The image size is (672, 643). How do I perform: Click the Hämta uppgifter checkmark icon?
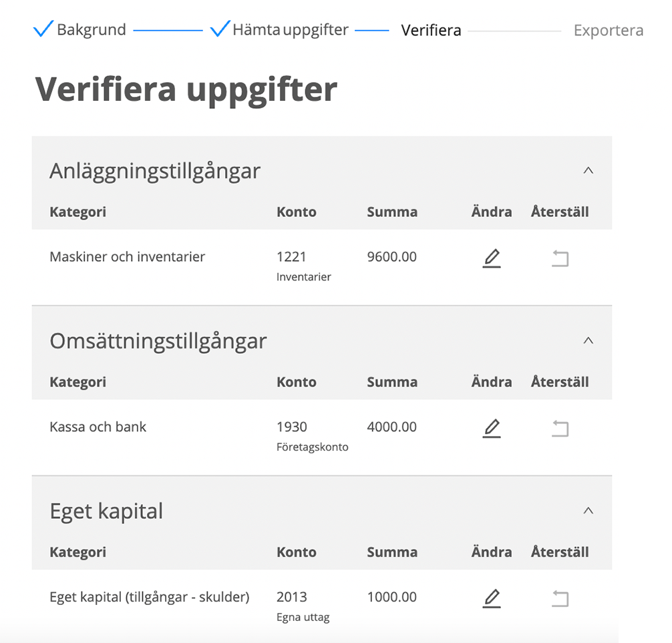(220, 29)
